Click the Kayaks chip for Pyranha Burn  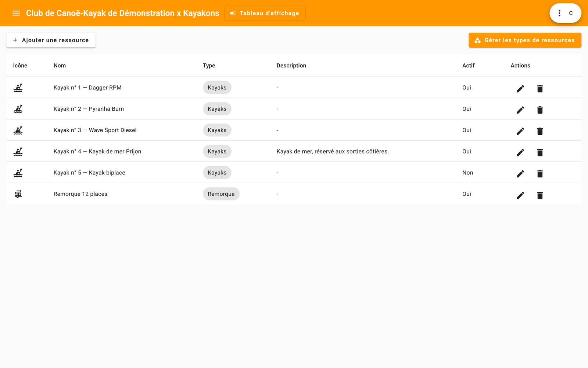tap(217, 109)
